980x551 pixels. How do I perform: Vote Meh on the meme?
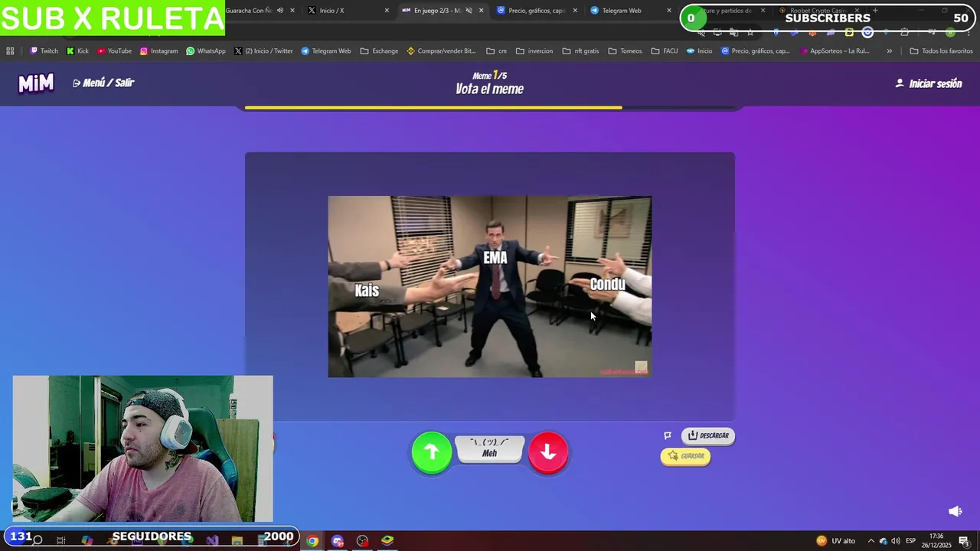pos(490,448)
